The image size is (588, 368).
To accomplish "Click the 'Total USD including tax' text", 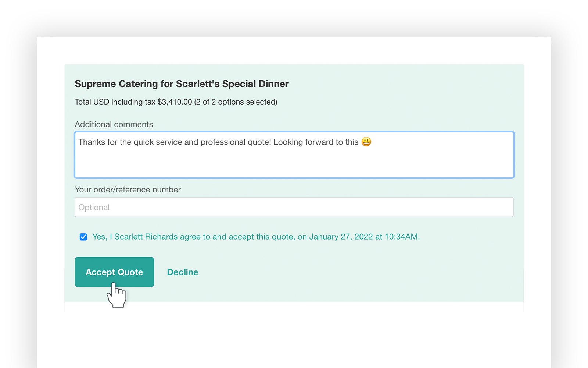I will 115,102.
